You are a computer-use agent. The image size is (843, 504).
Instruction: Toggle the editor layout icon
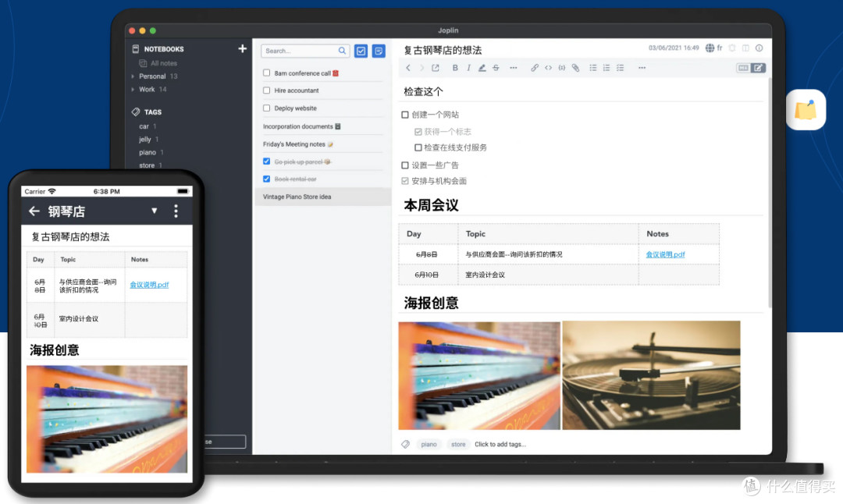click(x=745, y=48)
